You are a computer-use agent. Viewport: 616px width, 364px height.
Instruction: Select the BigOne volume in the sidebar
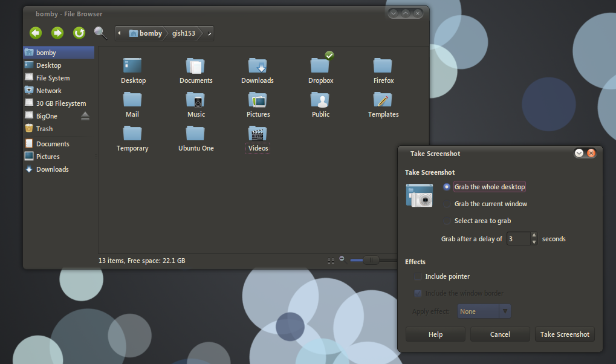[51, 116]
